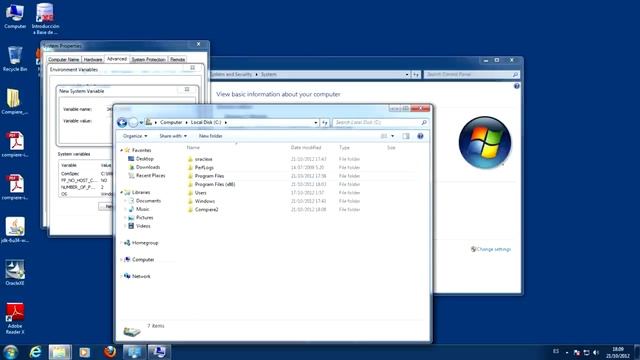Refresh the Local Disk (C:) address bar
Screen dimensions: 640x360
(324, 122)
